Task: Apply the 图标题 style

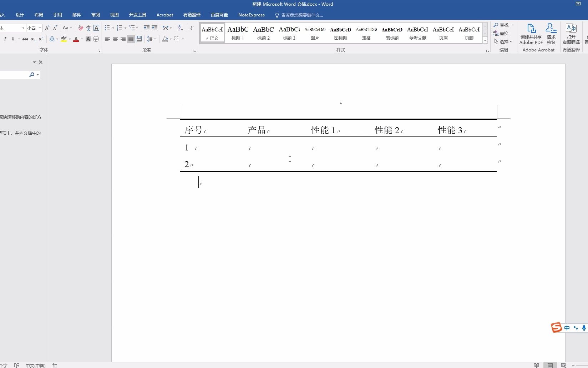Action: coord(340,33)
